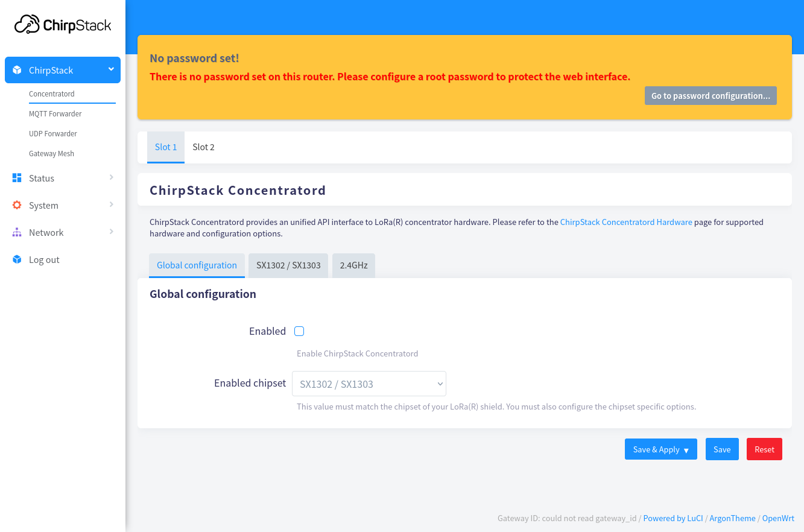The image size is (804, 532).
Task: Click the 'No password set!' heading
Action: coord(194,59)
